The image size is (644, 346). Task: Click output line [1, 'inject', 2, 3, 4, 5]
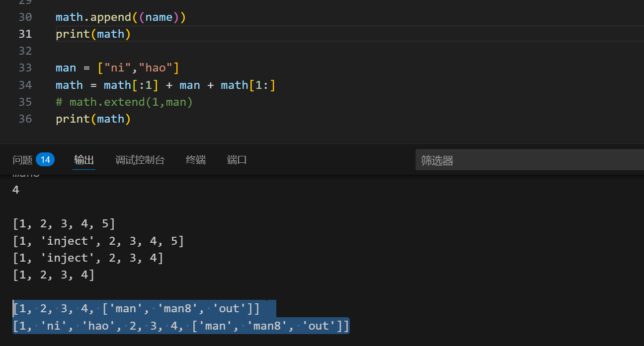[98, 241]
